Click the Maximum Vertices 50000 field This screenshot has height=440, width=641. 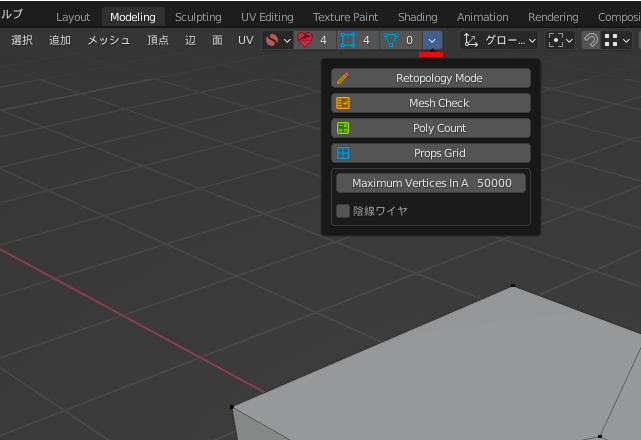pos(431,183)
